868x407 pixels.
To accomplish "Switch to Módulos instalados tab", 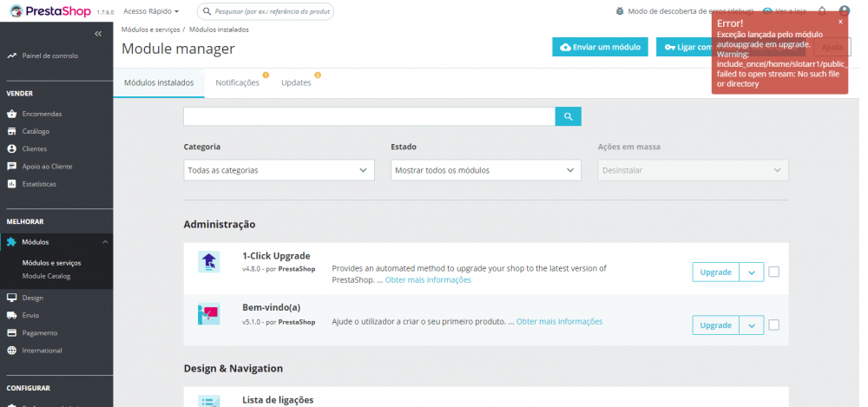I will [159, 83].
